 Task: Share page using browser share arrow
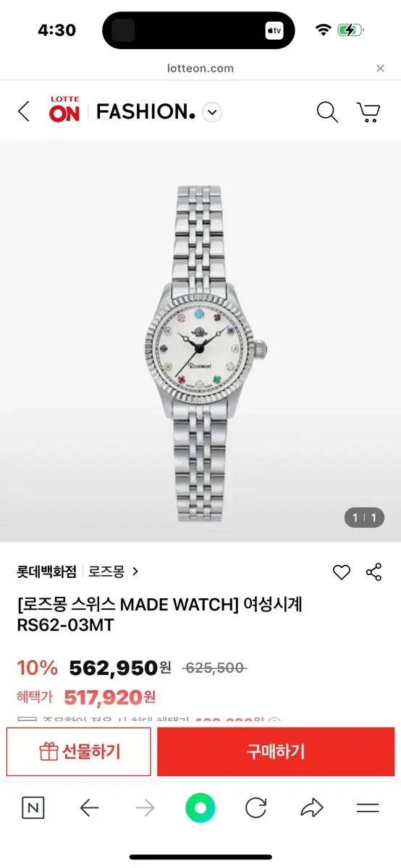click(312, 808)
